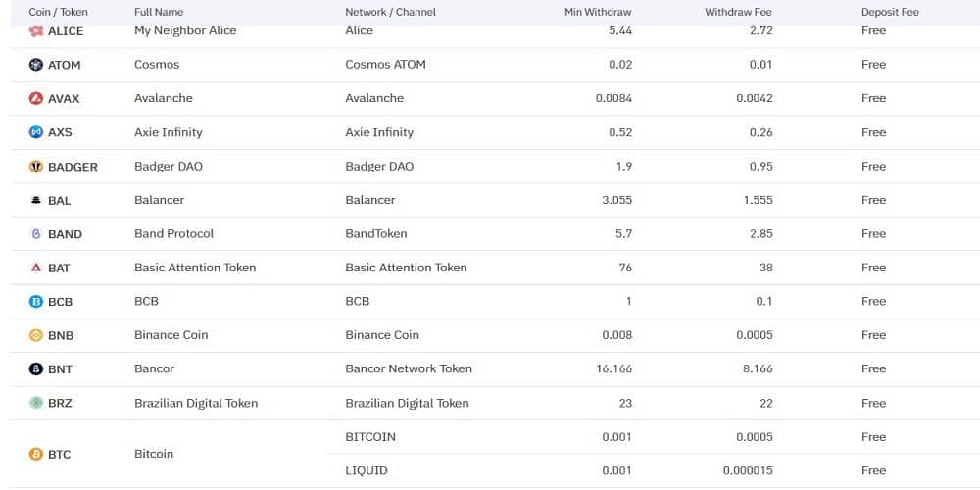The height and width of the screenshot is (490, 980).
Task: Click the BNT black coin icon
Action: click(36, 369)
